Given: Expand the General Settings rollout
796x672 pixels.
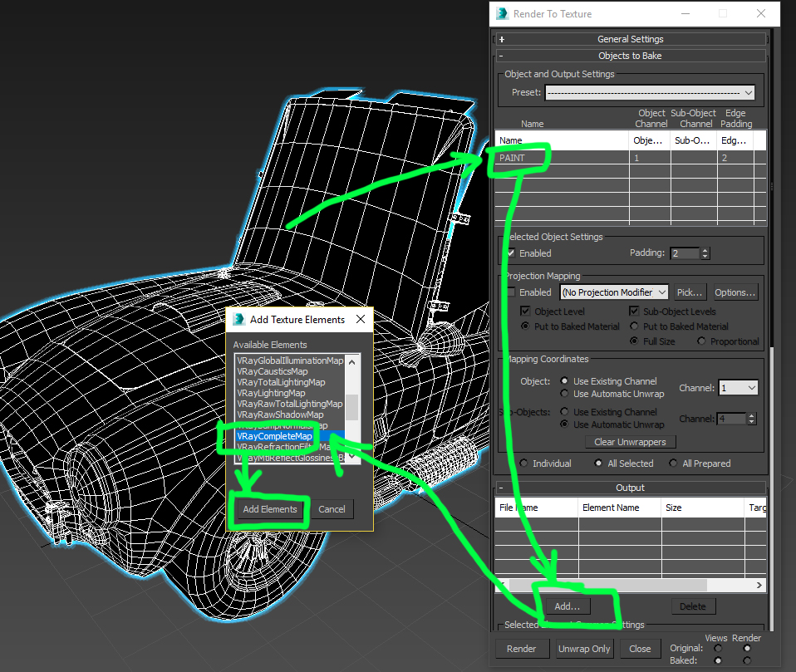Looking at the screenshot, I should tap(630, 39).
